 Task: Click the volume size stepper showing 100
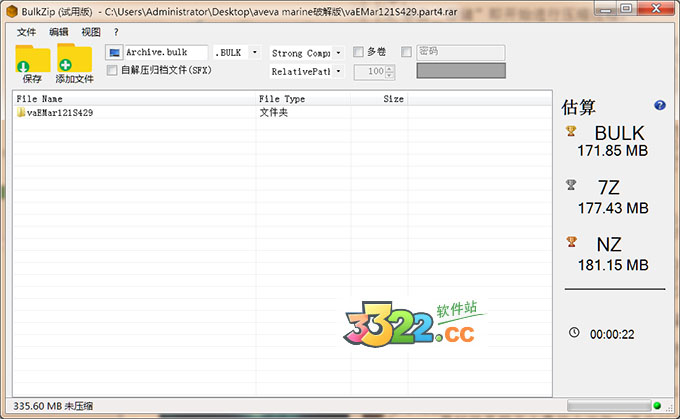(x=374, y=72)
